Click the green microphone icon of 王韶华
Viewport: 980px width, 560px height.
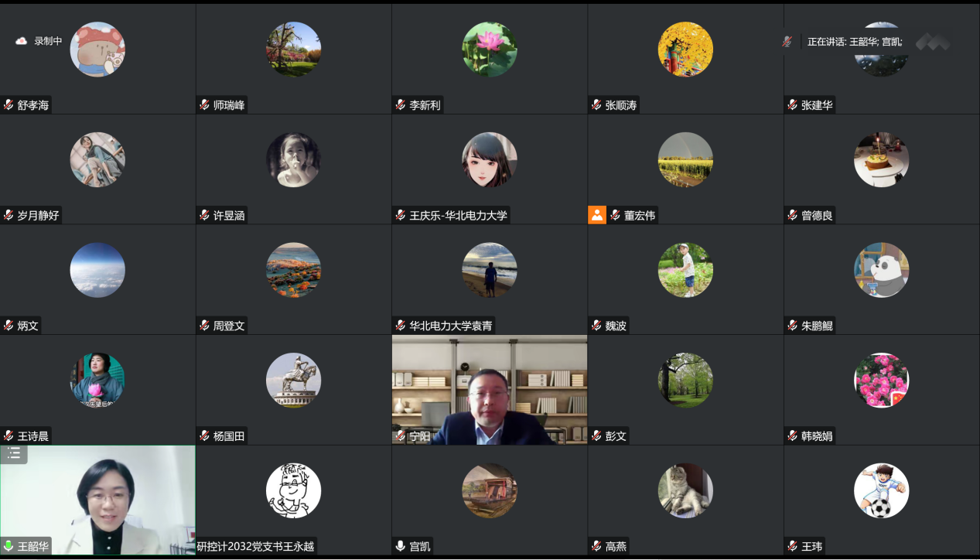coord(9,546)
